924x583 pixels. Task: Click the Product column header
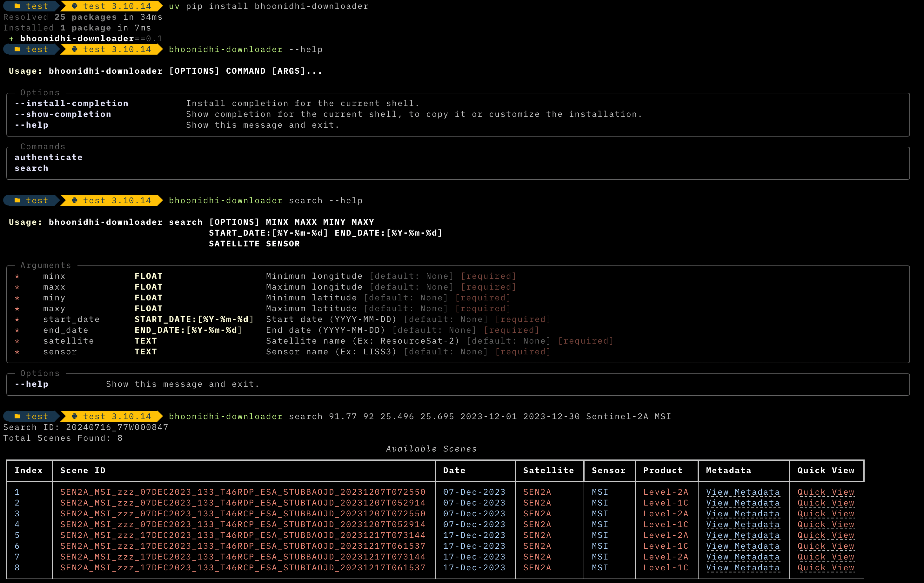[663, 471]
